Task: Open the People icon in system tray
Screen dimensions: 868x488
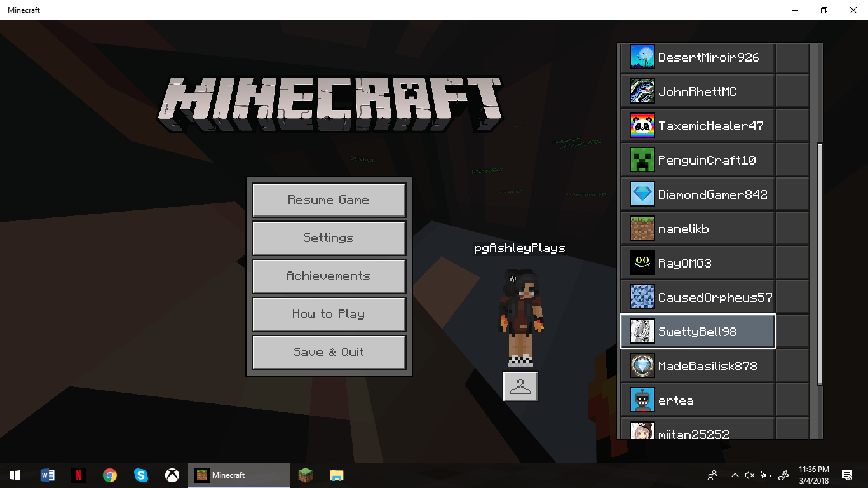Action: [x=712, y=475]
